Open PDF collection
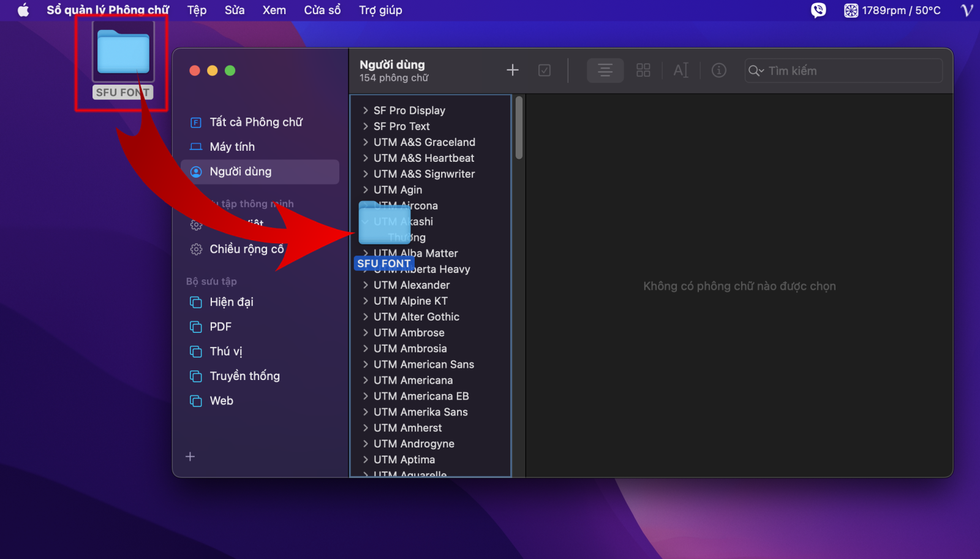 [260, 327]
